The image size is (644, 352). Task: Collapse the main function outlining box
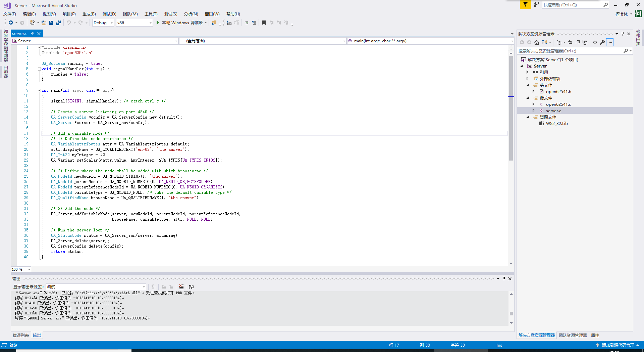[x=39, y=90]
